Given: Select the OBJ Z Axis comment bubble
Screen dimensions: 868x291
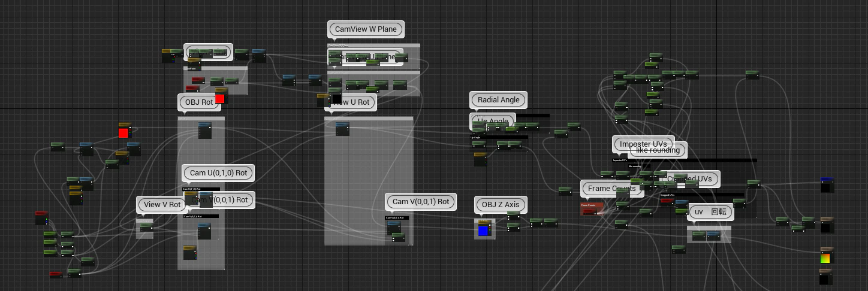Looking at the screenshot, I should point(501,204).
